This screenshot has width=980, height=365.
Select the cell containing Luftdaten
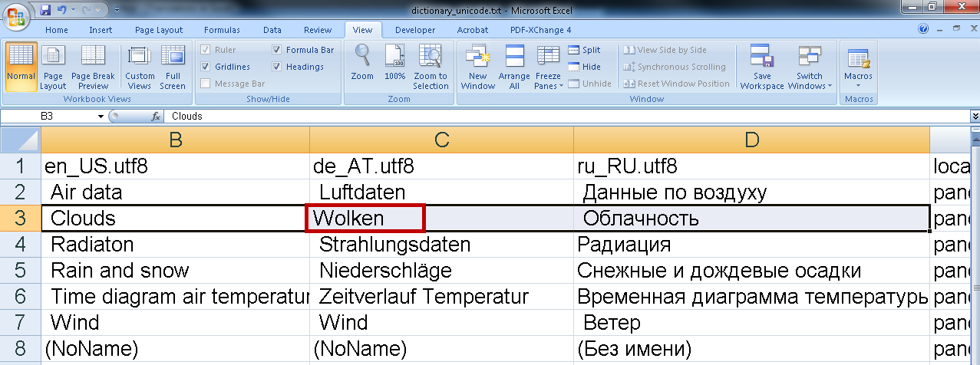441,192
